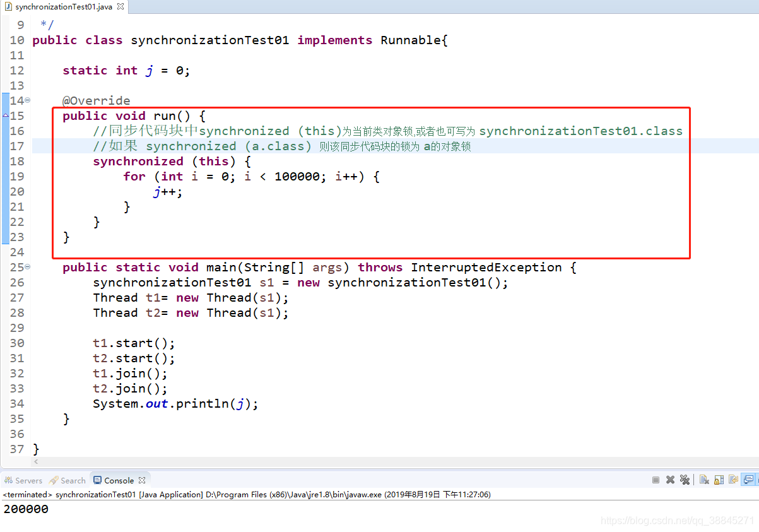The image size is (759, 532).
Task: Click the Servers view icon
Action: click(x=8, y=480)
